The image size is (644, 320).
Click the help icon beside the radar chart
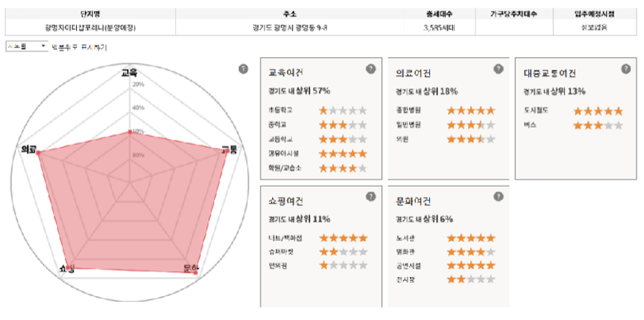click(x=243, y=69)
